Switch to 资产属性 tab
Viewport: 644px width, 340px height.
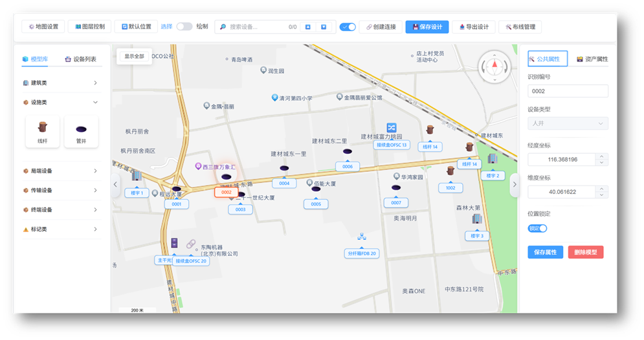click(592, 59)
